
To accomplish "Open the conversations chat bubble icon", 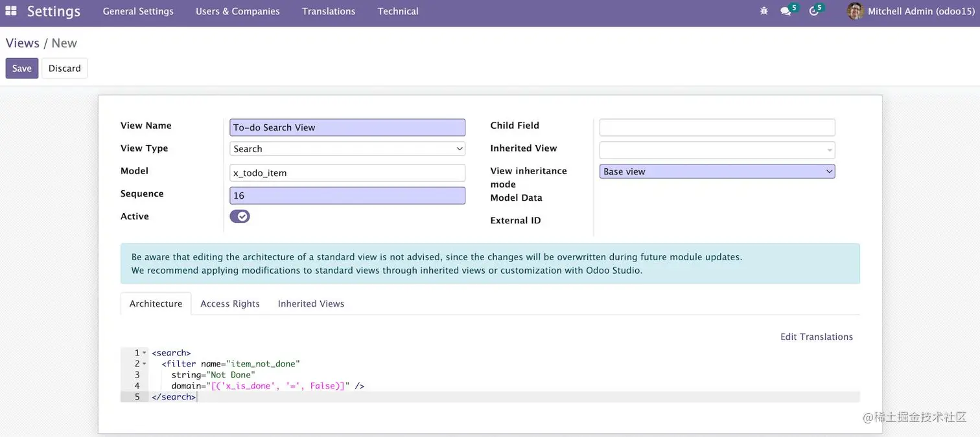I will 786,11.
